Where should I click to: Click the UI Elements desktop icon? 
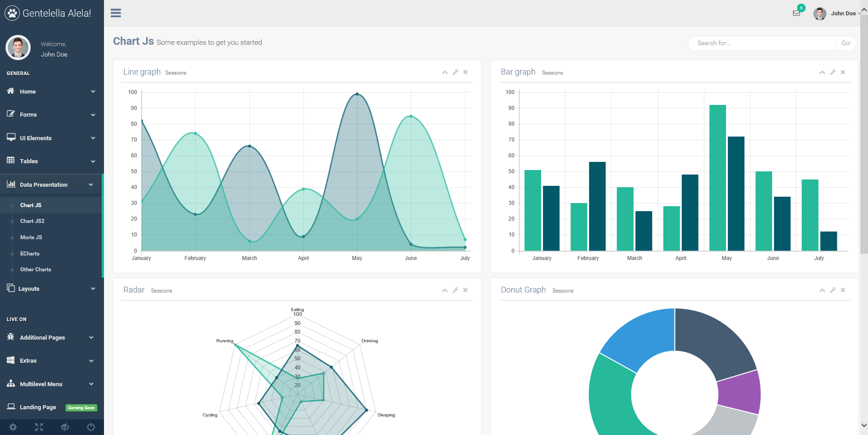11,137
